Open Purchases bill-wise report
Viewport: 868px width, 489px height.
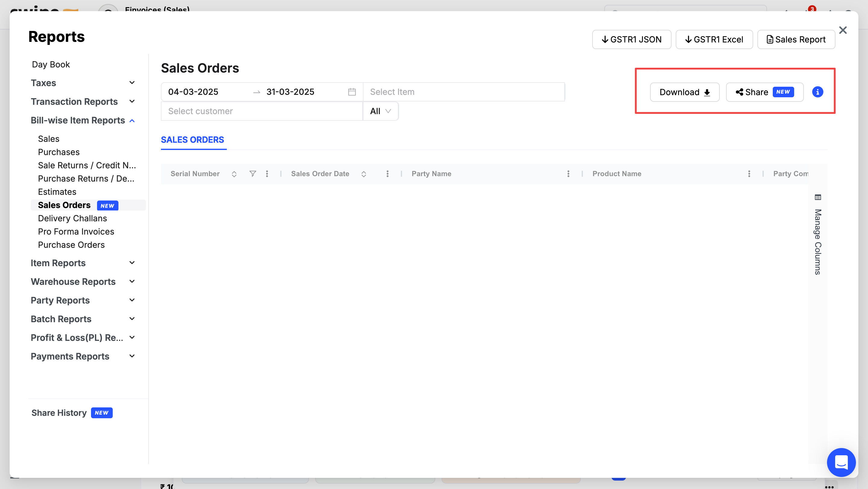[59, 152]
